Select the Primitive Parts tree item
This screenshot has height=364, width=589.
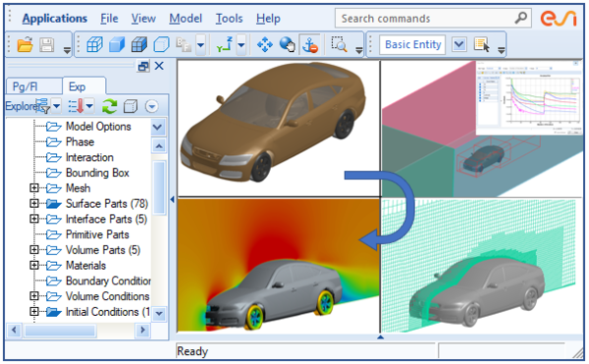97,234
